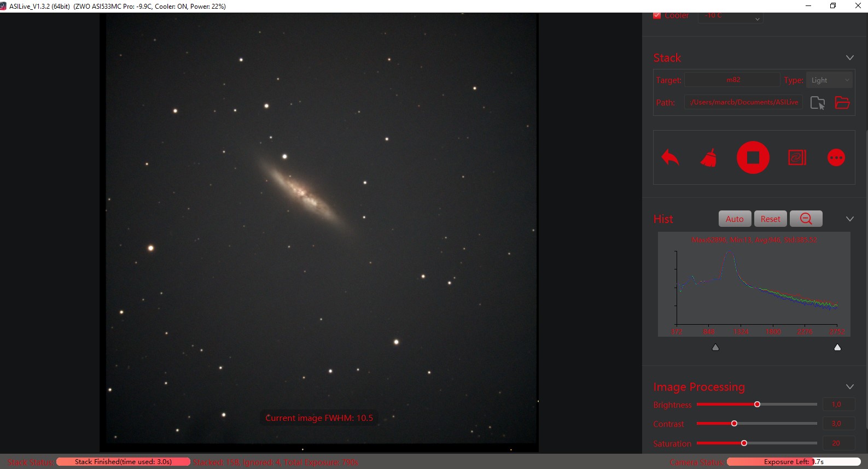The height and width of the screenshot is (469, 868).
Task: Click the Path input field
Action: (x=743, y=102)
